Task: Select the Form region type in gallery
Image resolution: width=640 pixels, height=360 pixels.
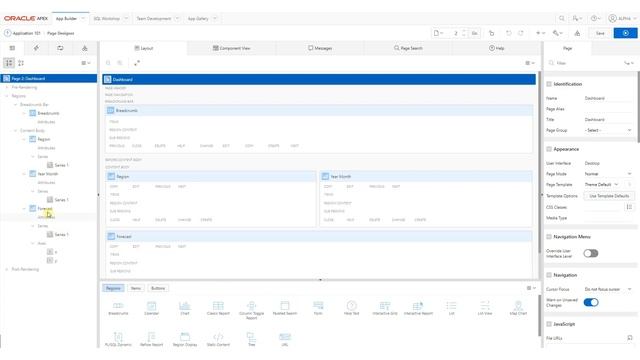Action: [x=318, y=308]
